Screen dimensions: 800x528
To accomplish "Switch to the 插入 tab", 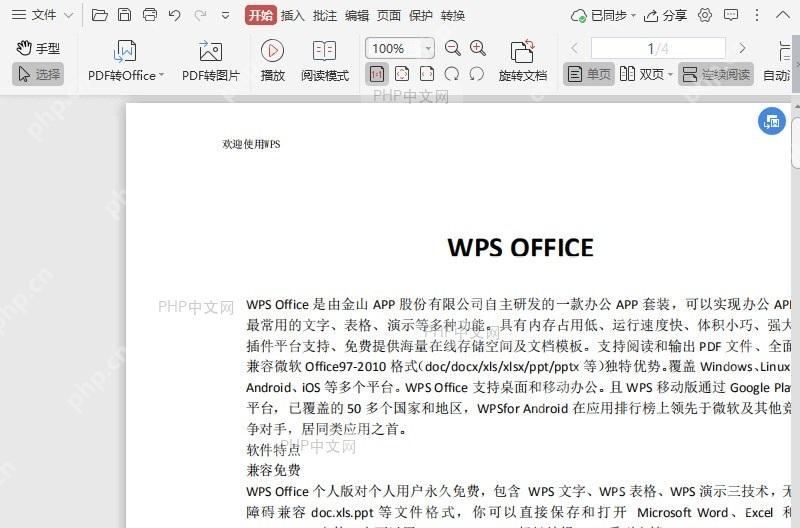I will (x=292, y=16).
